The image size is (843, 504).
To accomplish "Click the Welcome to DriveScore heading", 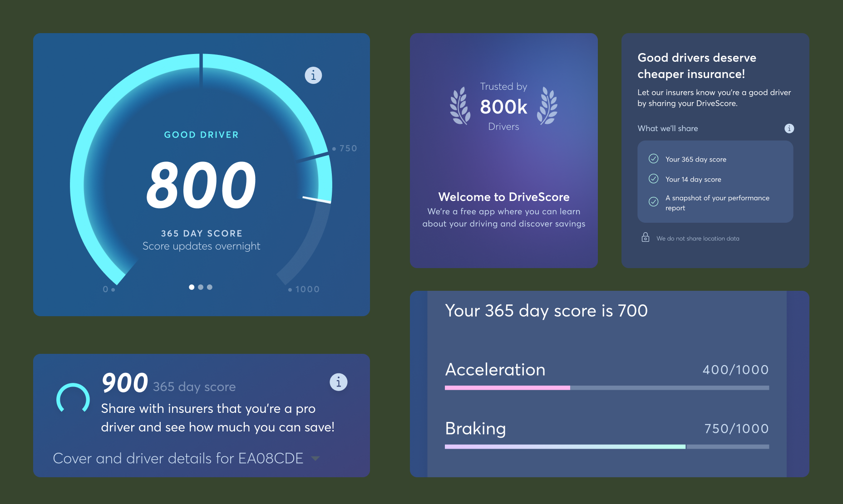I will point(504,197).
